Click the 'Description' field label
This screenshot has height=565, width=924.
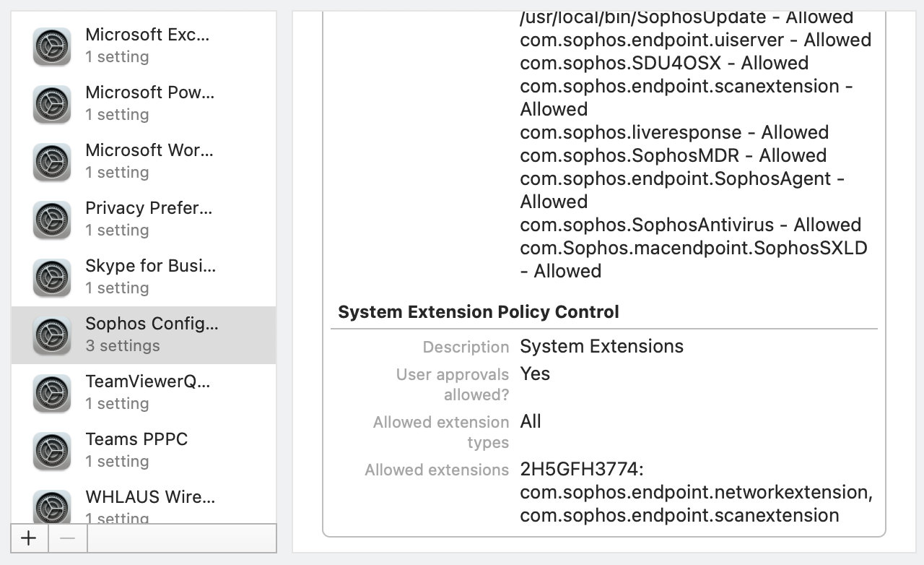pyautogui.click(x=466, y=347)
